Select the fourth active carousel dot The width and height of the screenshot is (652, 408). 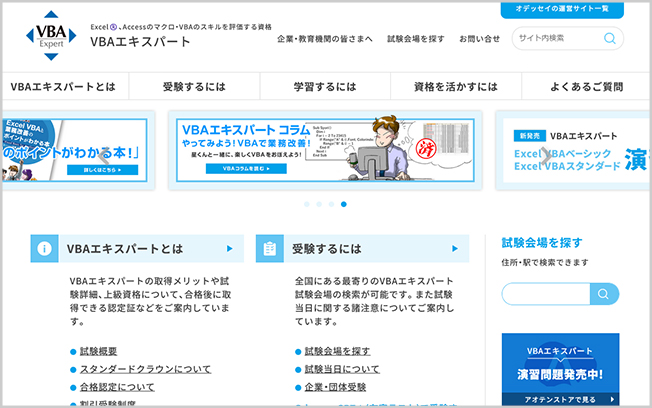pyautogui.click(x=344, y=204)
